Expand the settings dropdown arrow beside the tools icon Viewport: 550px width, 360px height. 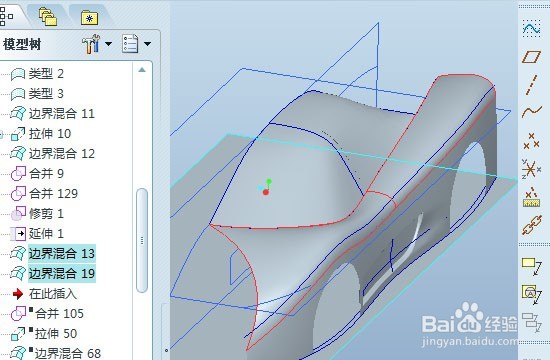(109, 44)
